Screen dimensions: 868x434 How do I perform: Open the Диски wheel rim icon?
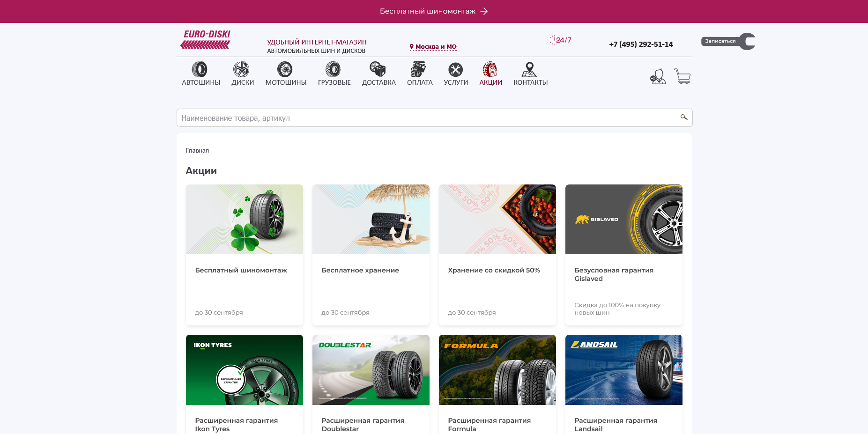(241, 69)
